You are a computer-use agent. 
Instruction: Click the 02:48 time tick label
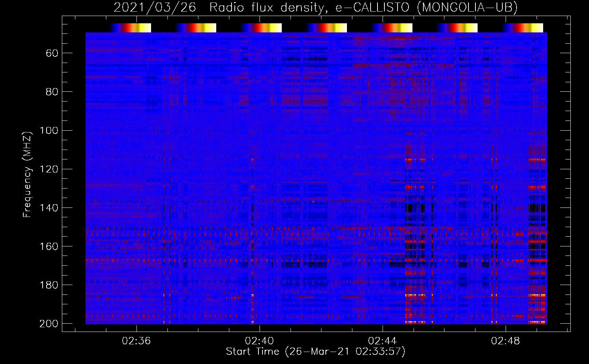click(505, 341)
